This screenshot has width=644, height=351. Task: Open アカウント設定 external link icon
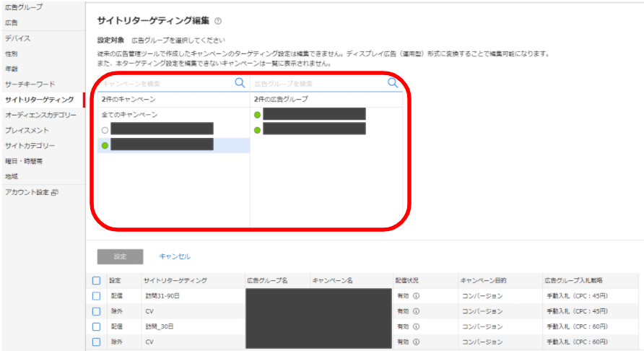[x=54, y=193]
